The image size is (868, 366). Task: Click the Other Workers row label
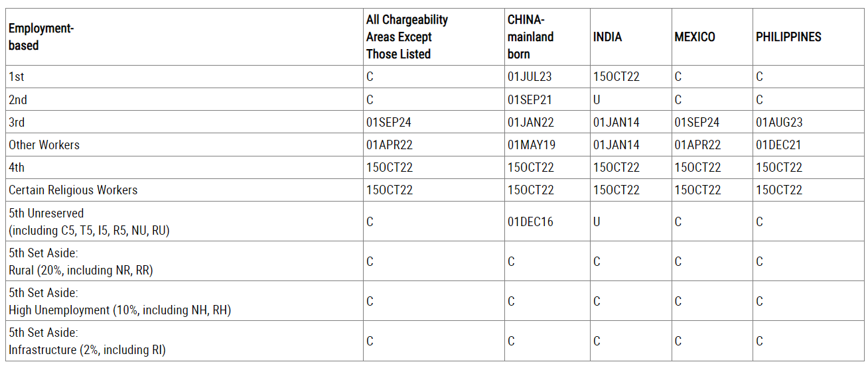pyautogui.click(x=44, y=145)
